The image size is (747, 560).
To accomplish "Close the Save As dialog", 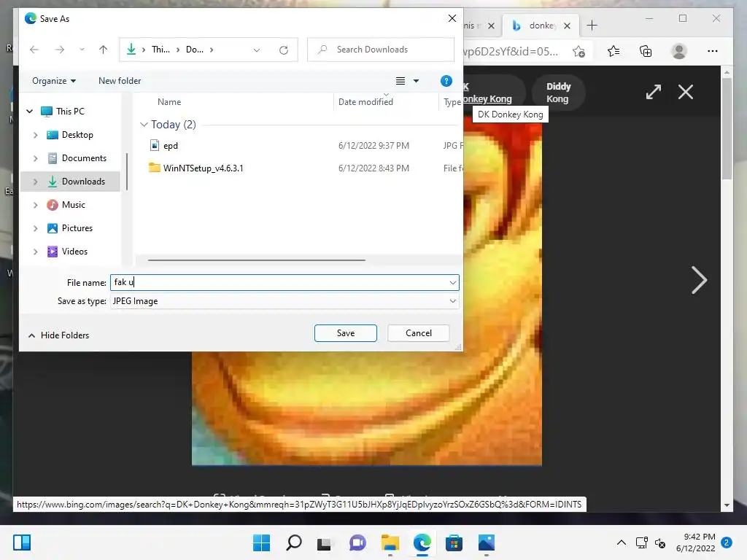I will [x=452, y=18].
